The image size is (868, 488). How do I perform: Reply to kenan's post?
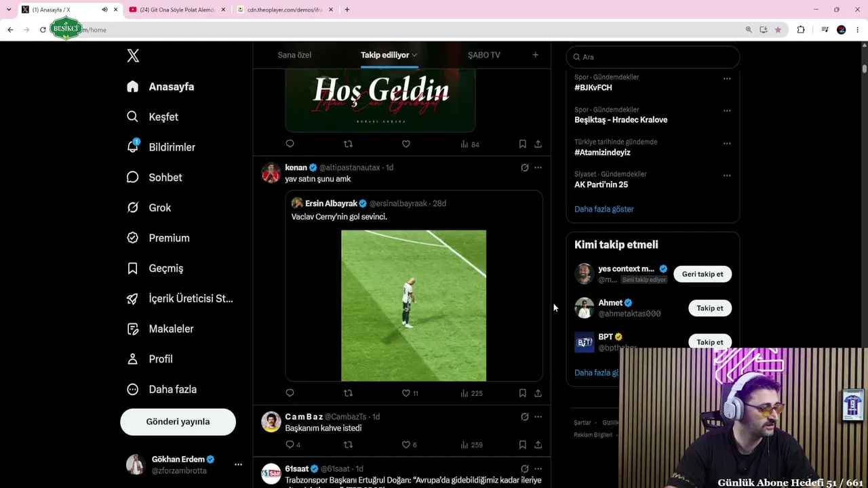coord(290,393)
